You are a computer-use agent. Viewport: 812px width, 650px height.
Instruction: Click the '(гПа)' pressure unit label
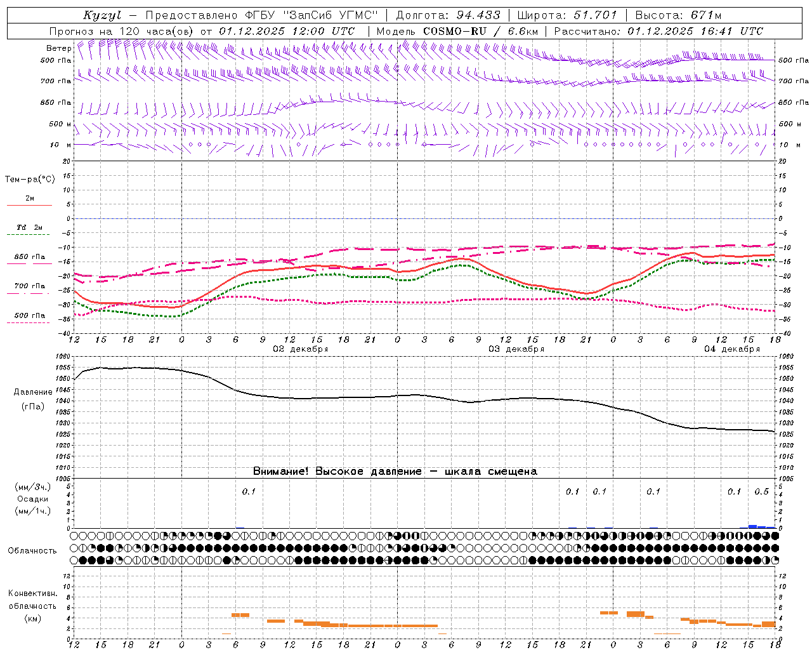pos(33,406)
